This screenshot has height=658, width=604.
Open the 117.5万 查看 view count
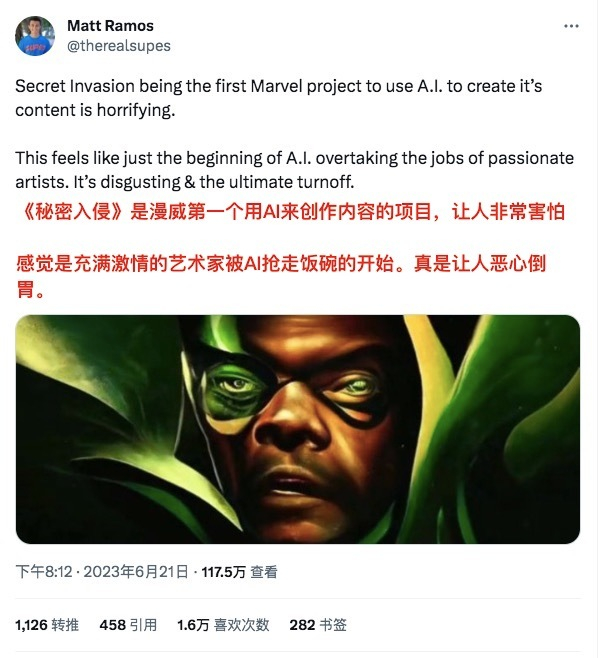(239, 572)
